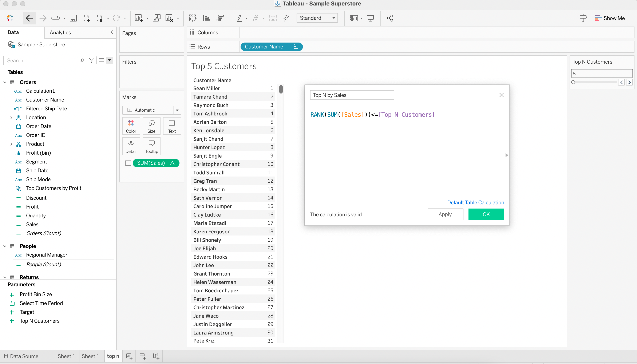Screen dimensions: 637x364
Task: Switch to Analytics tab in left panel
Action: click(60, 32)
